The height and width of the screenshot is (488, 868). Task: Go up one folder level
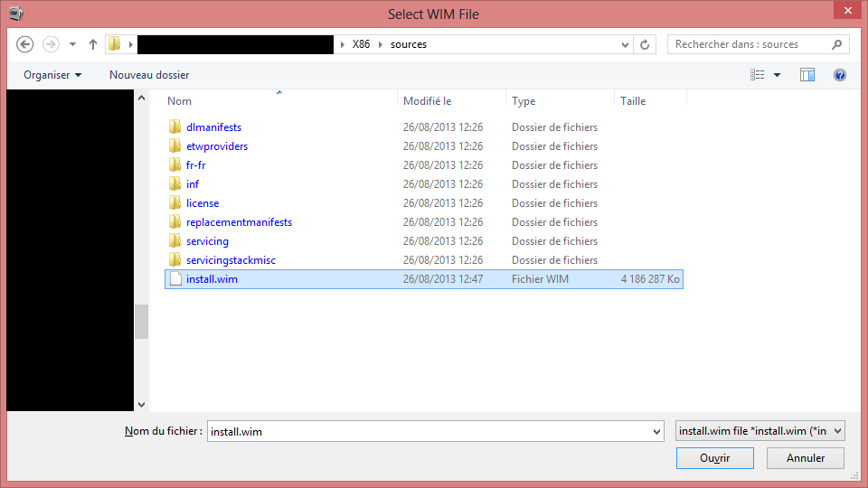coord(93,44)
